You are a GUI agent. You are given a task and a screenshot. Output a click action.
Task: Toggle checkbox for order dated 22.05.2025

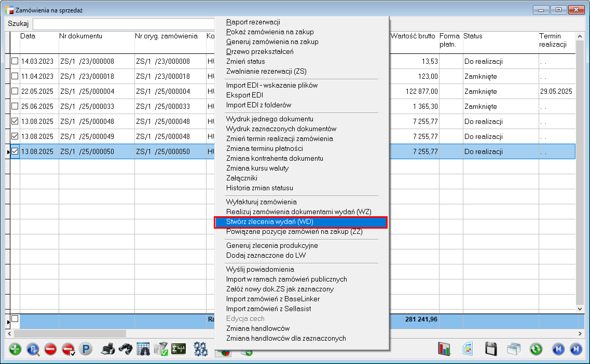[15, 91]
